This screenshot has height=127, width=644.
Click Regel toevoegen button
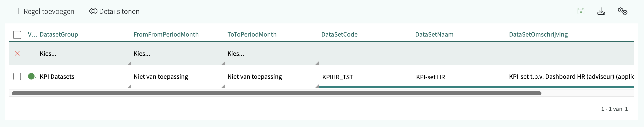click(x=49, y=11)
